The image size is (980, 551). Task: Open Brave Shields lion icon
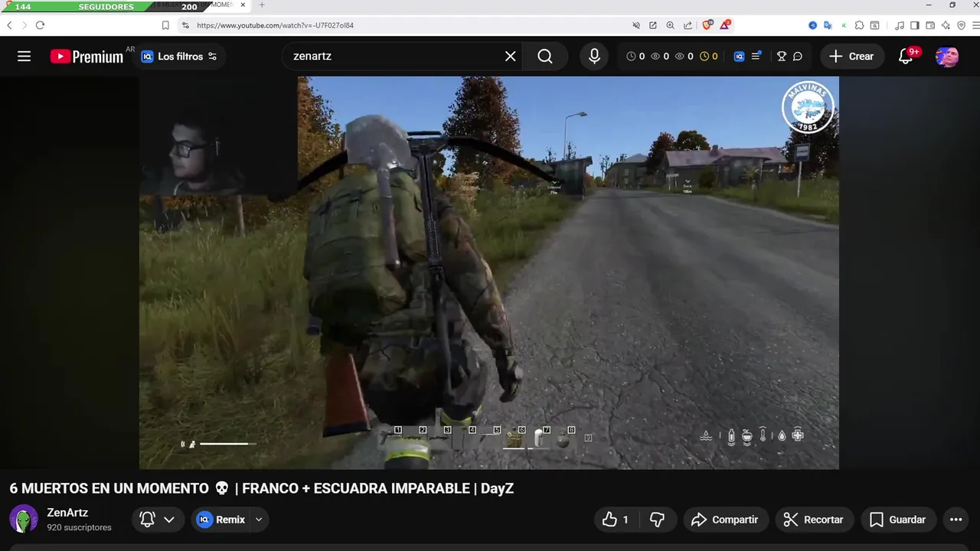pos(707,25)
